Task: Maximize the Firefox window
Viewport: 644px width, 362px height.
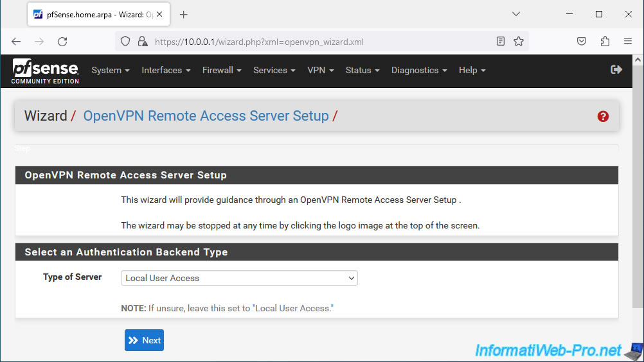Action: (599, 14)
